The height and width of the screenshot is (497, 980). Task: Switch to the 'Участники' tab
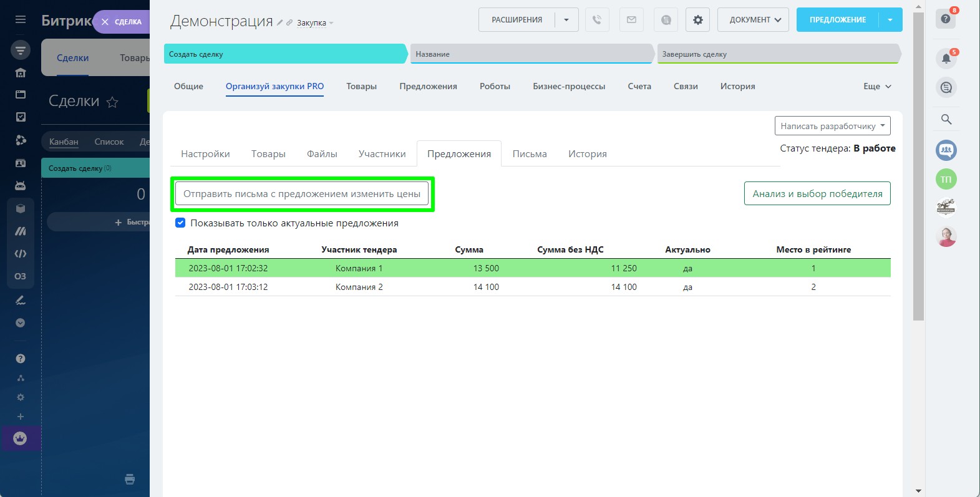[x=382, y=154]
